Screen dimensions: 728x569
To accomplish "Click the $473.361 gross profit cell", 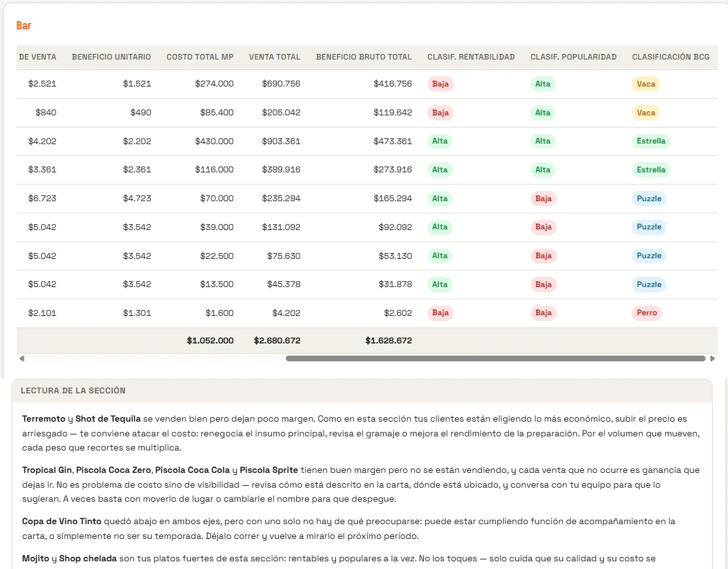I will click(x=392, y=141).
